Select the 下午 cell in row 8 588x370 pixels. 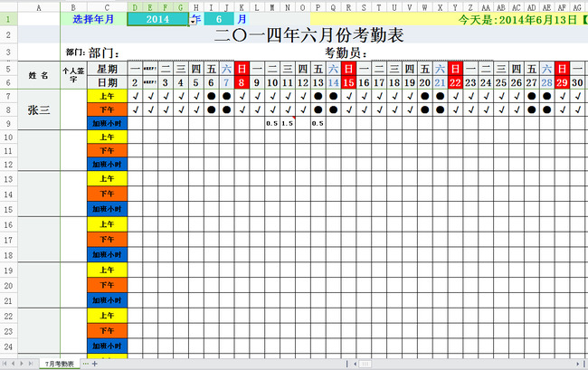108,109
